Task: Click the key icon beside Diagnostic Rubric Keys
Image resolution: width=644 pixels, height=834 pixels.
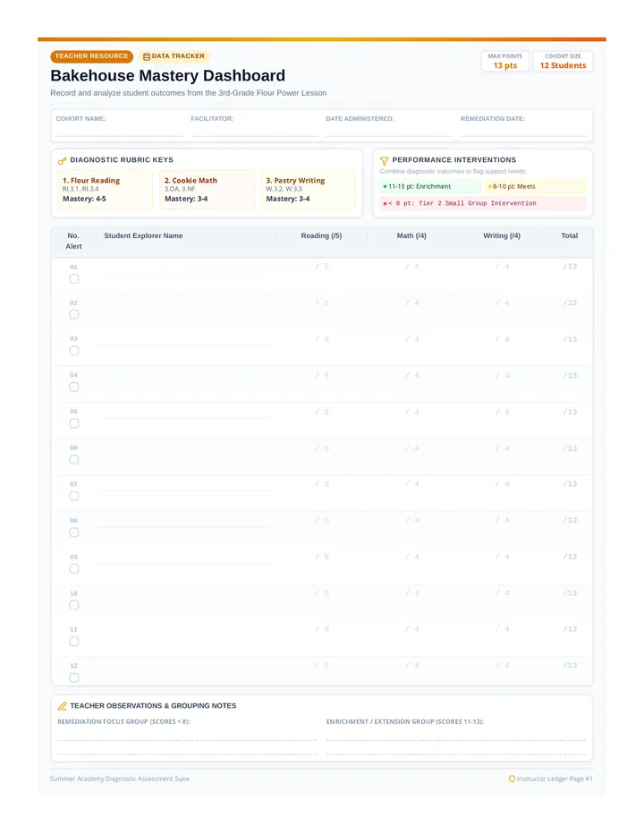Action: coord(63,161)
